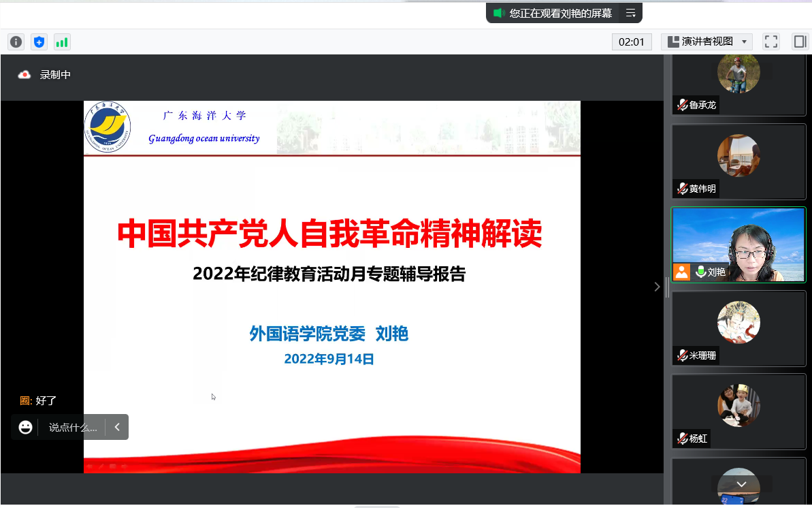Click the divider handle beside video panel
812x508 pixels.
[x=667, y=287]
